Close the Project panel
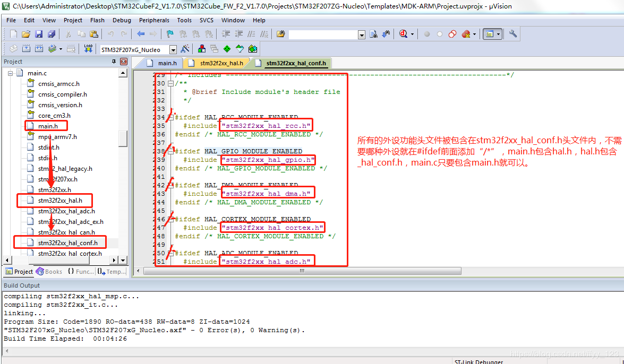The image size is (624, 364). click(124, 62)
